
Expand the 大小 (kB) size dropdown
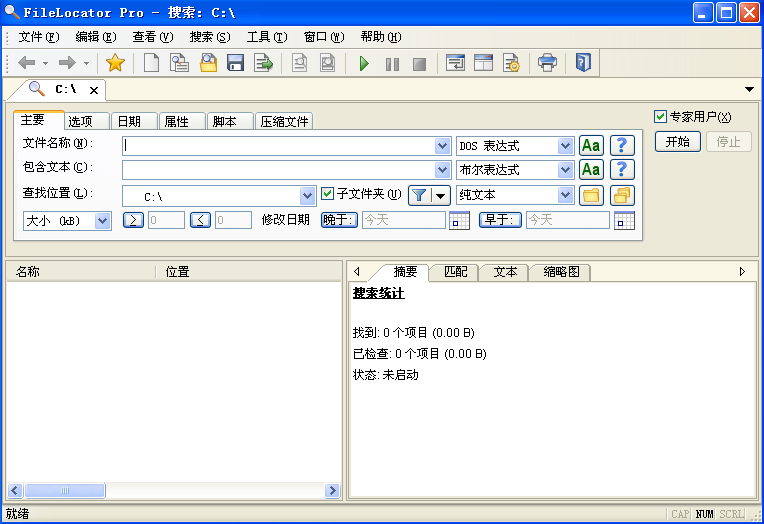click(102, 220)
